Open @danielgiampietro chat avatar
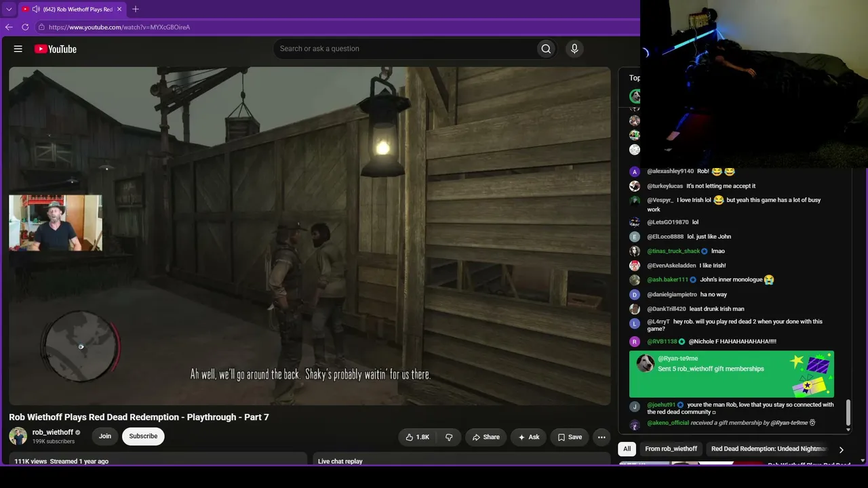The image size is (868, 488). click(x=635, y=294)
